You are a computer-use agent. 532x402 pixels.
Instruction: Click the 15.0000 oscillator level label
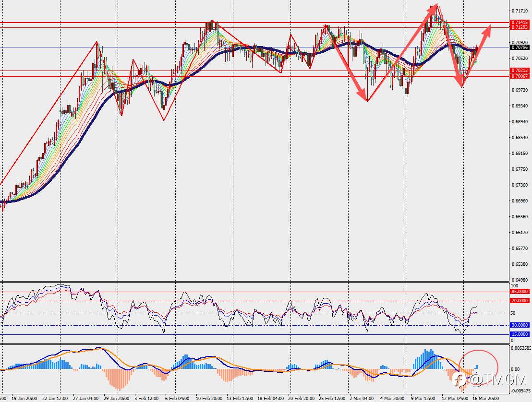click(x=520, y=334)
